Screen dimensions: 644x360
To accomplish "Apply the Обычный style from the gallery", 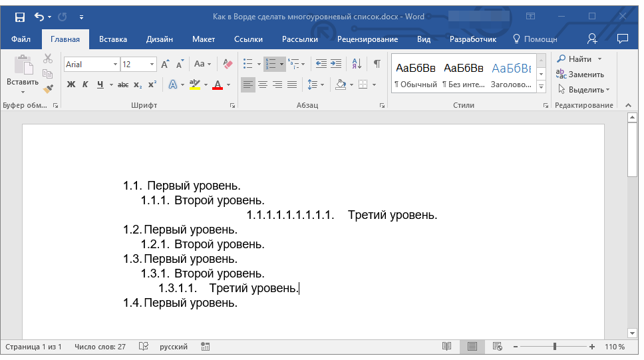I will click(415, 73).
